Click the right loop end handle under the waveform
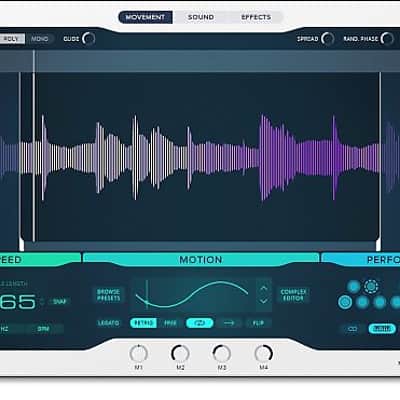The height and width of the screenshot is (400, 400). pyautogui.click(x=378, y=245)
